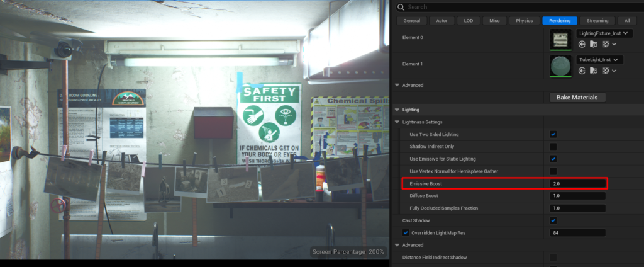Edit the Fully Occluded Samples Fraction value
644x267 pixels.
coord(577,208)
